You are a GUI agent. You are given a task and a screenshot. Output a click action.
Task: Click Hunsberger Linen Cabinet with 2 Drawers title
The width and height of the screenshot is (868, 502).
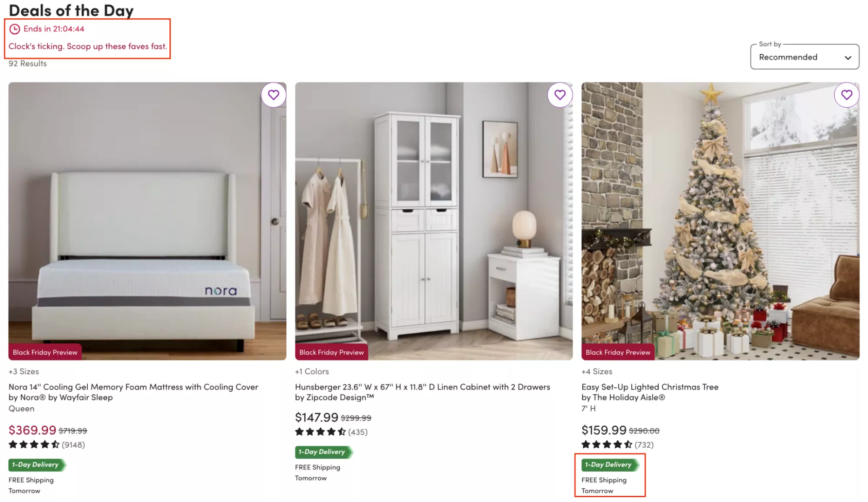click(422, 387)
